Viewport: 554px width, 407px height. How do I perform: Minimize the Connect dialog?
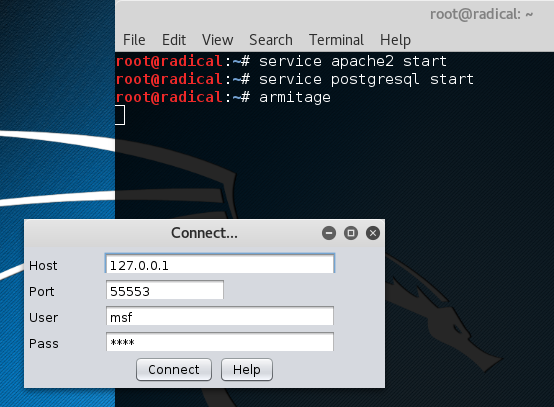click(329, 233)
